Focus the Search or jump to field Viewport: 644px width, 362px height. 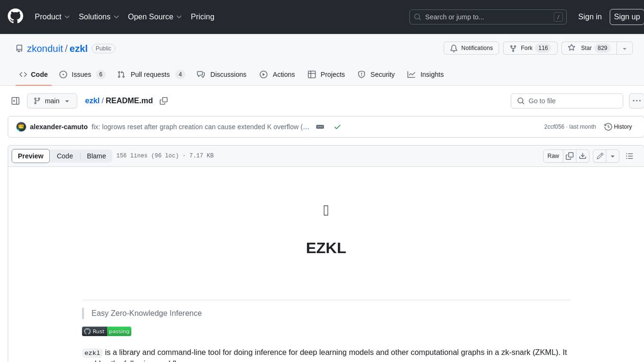(488, 17)
